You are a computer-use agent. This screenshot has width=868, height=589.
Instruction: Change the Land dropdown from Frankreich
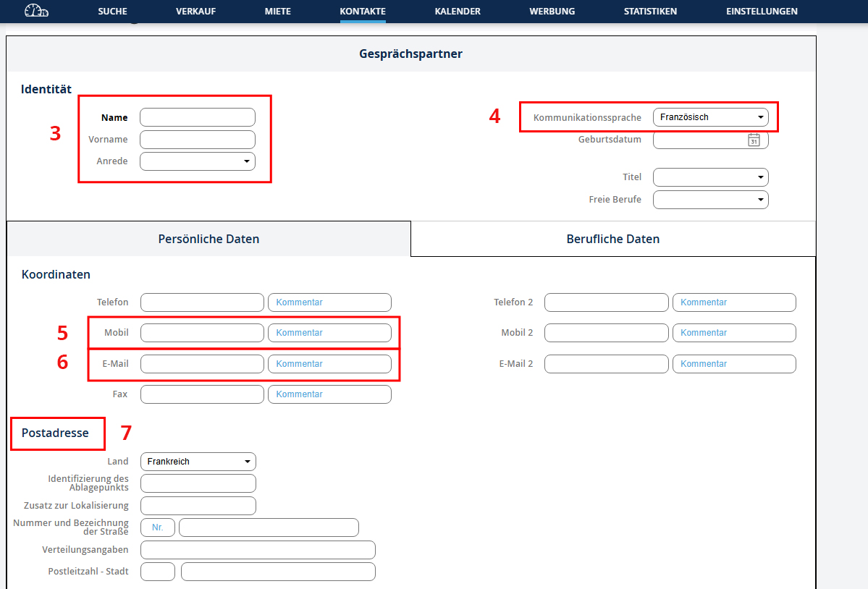[x=198, y=462]
